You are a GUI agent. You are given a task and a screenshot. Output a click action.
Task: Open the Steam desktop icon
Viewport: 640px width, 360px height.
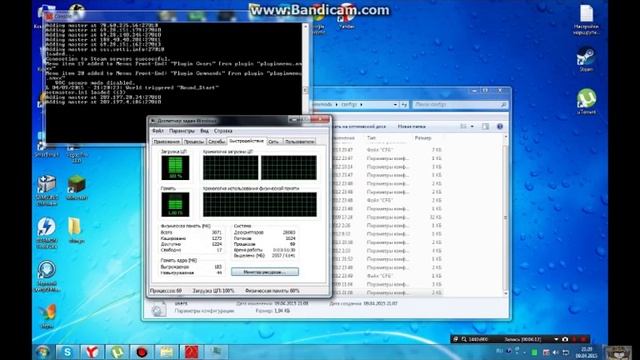pos(586,60)
